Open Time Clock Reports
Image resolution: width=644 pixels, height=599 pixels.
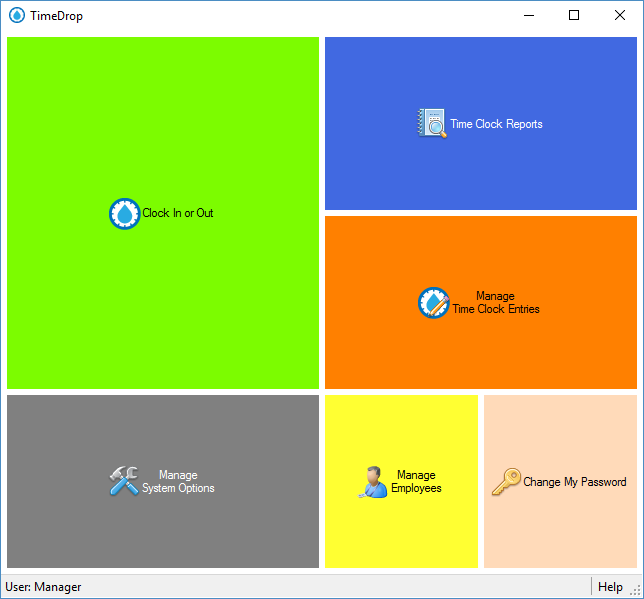pos(481,123)
